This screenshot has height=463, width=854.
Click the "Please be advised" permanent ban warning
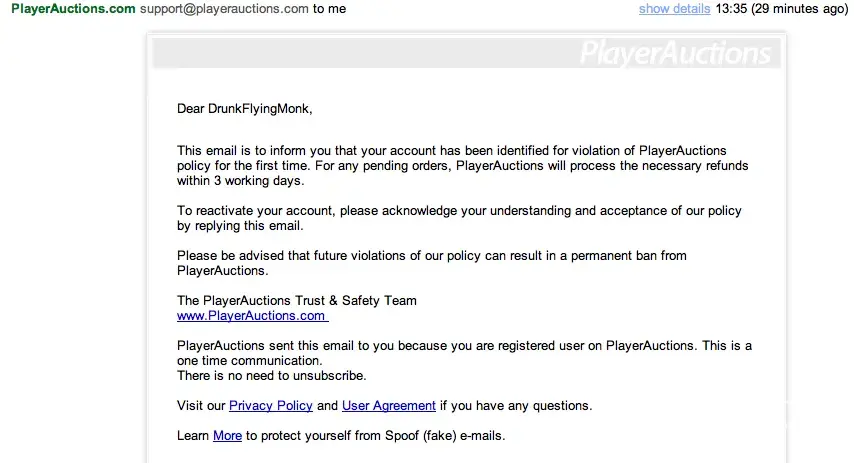click(431, 263)
